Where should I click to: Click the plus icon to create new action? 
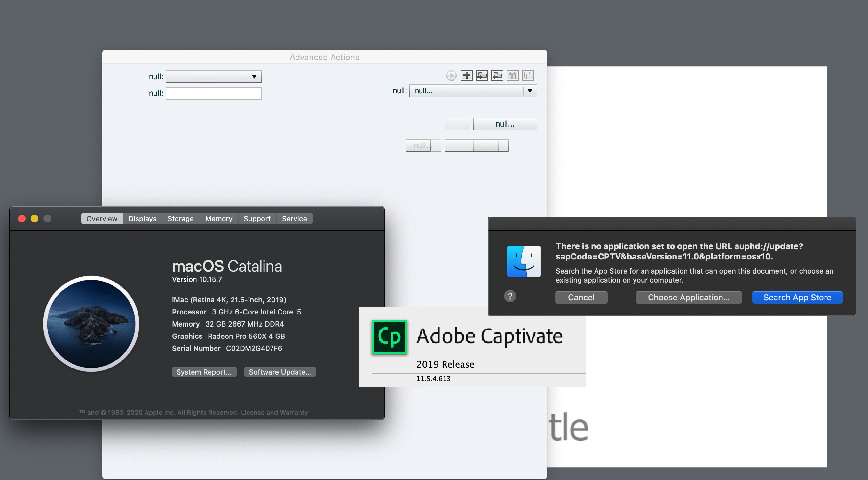point(466,75)
